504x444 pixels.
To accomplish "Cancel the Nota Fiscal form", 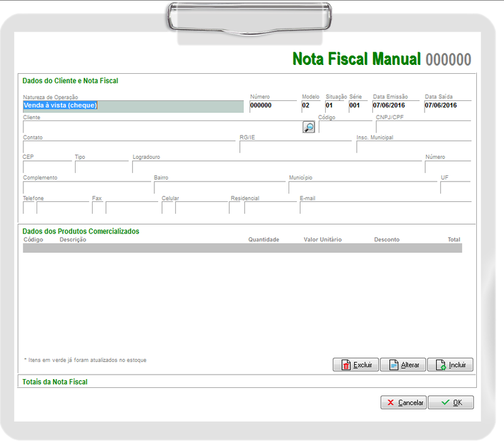I will click(x=403, y=402).
